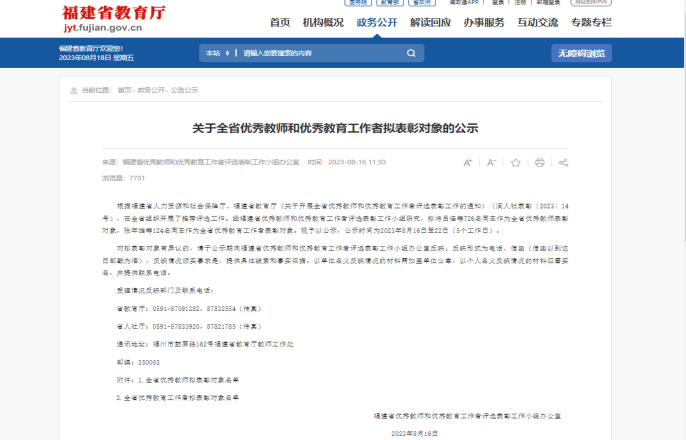Click the share icon
The width and height of the screenshot is (686, 440).
[563, 162]
